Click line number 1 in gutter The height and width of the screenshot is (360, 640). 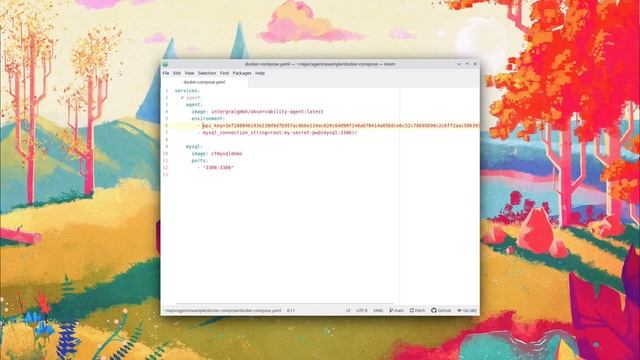point(166,91)
